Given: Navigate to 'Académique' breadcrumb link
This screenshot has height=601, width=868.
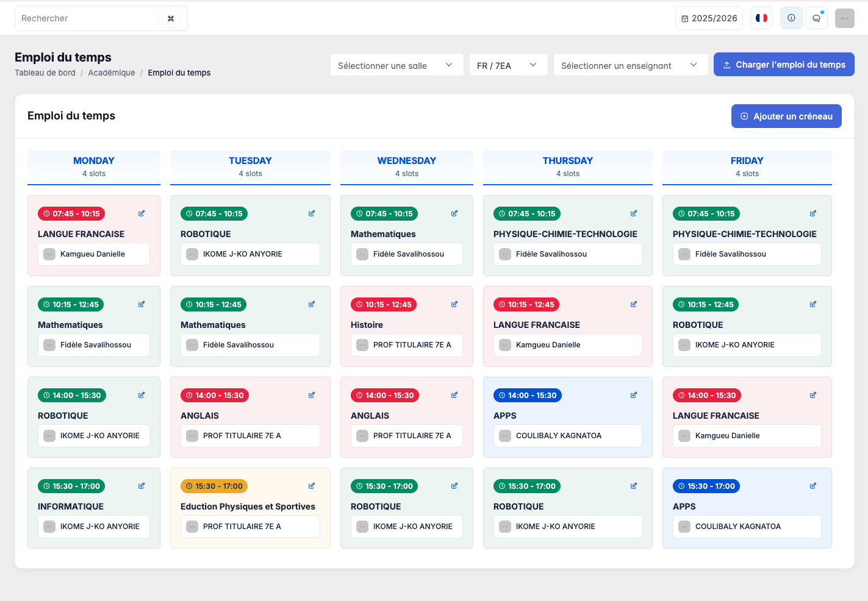Looking at the screenshot, I should pos(112,73).
